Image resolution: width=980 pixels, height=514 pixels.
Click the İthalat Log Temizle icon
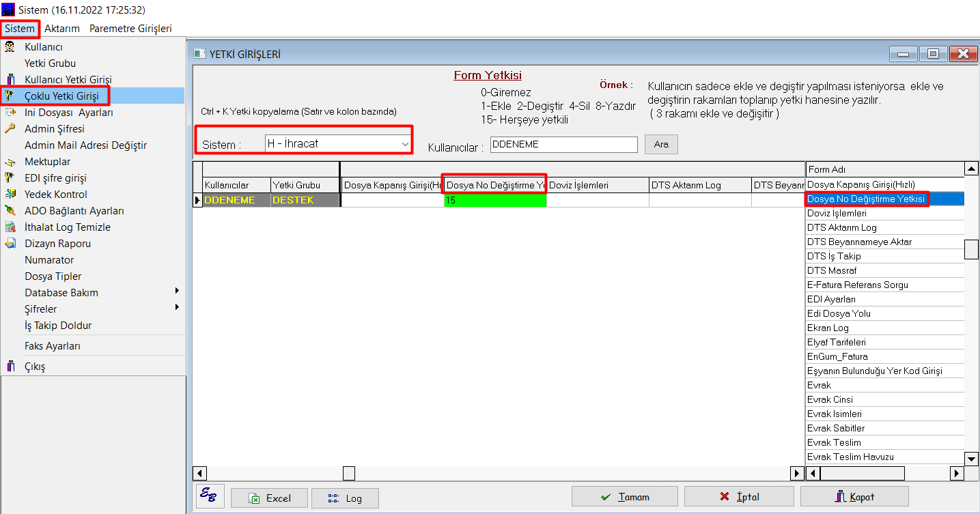click(x=10, y=227)
